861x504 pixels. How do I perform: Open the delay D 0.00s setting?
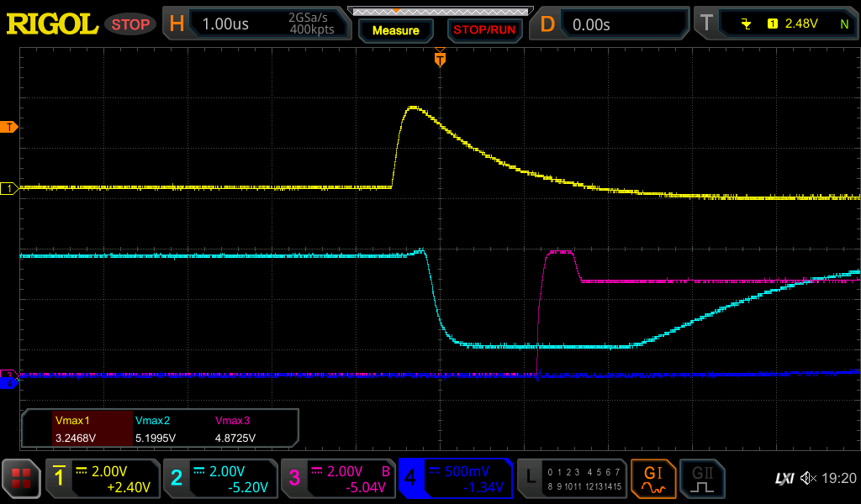coord(610,24)
